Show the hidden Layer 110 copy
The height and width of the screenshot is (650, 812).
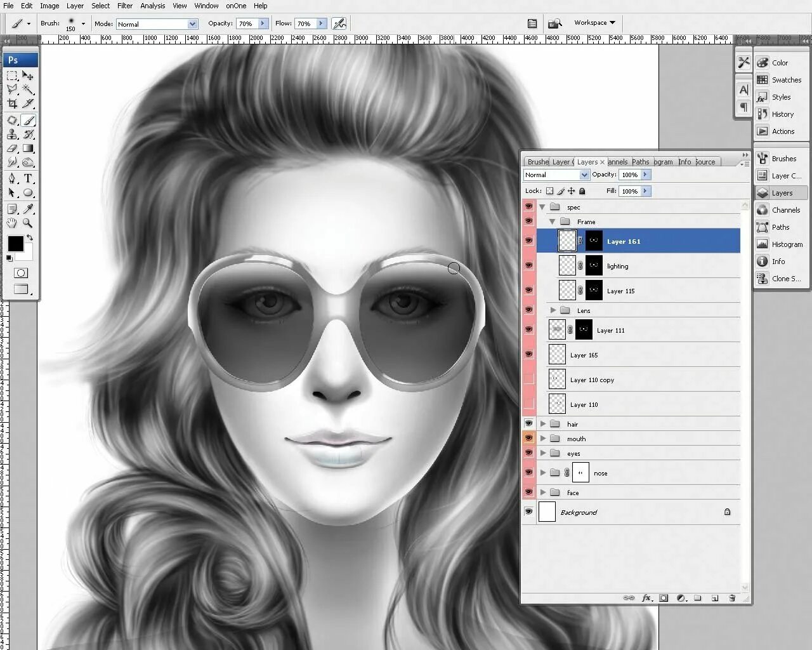(x=528, y=380)
